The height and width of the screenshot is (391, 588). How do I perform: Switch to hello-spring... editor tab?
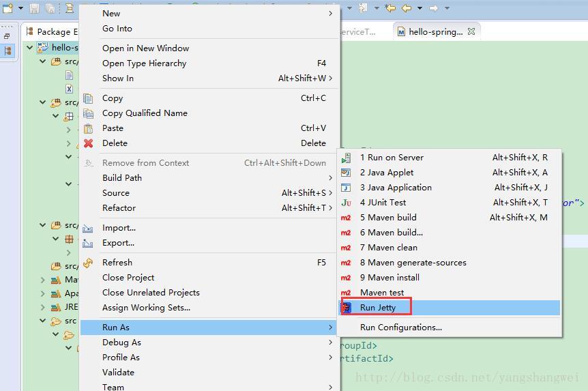435,32
